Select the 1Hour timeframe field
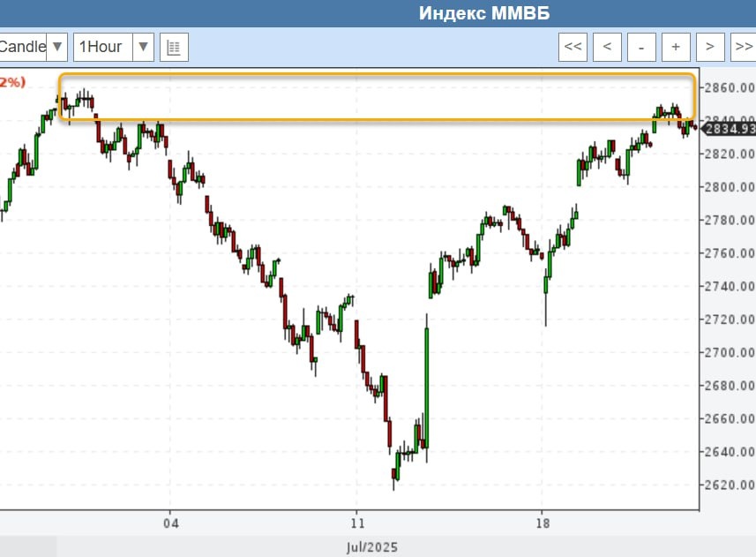 click(103, 47)
